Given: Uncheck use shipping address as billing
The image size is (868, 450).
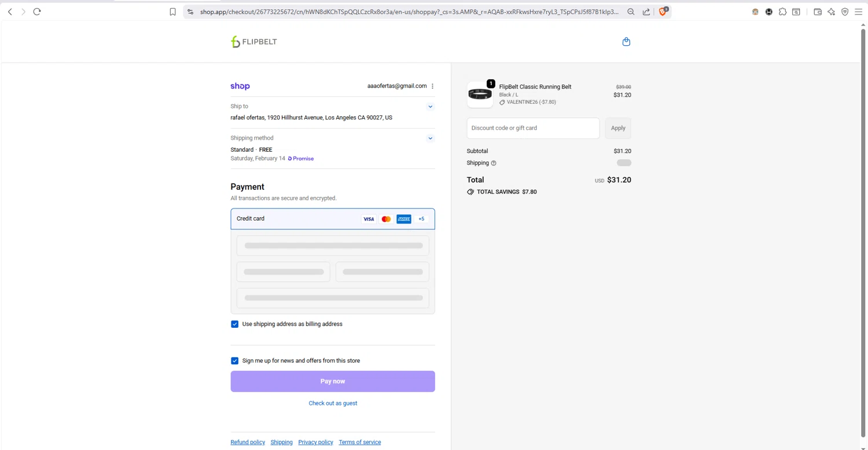Looking at the screenshot, I should [x=234, y=324].
